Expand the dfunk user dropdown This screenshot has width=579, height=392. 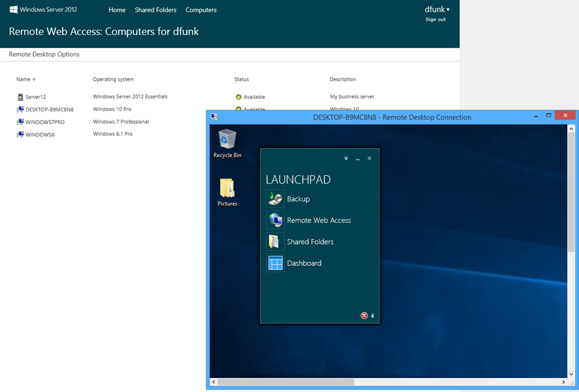click(x=437, y=10)
